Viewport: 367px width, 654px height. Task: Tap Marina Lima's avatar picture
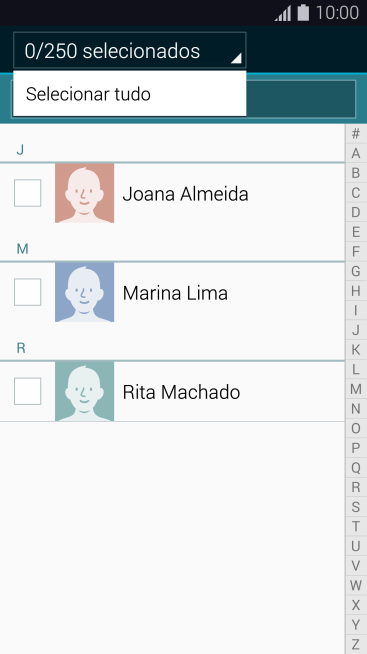[84, 292]
